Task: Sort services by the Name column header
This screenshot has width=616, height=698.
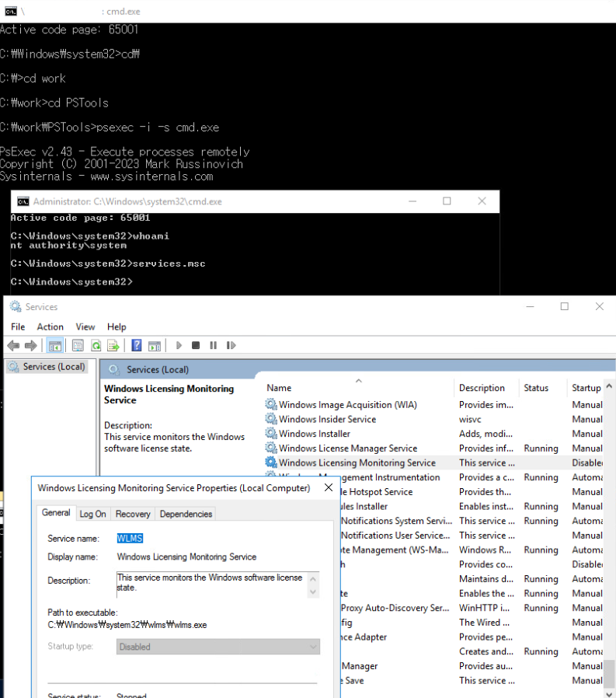Action: click(358, 387)
